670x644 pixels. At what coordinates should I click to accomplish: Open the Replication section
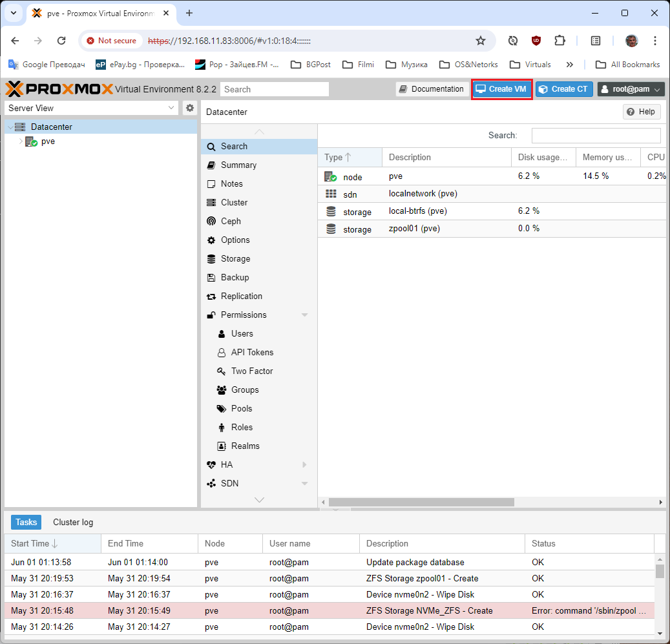tap(259, 296)
